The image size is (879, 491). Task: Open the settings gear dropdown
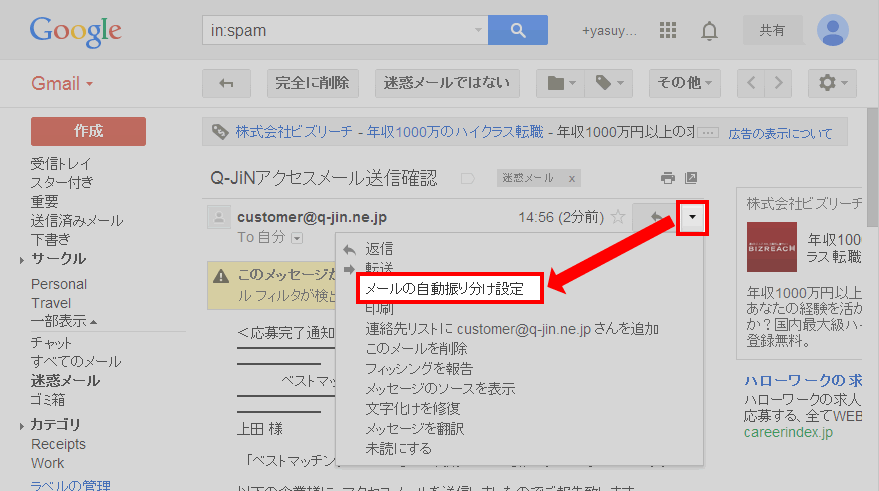[x=832, y=83]
